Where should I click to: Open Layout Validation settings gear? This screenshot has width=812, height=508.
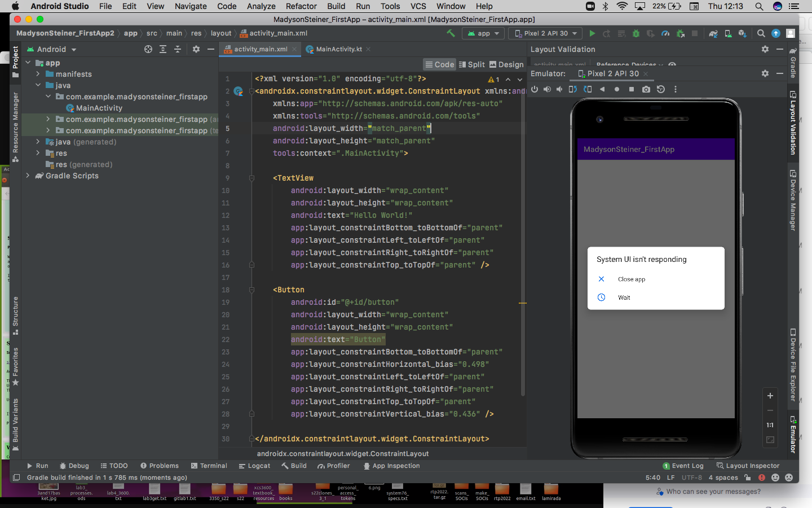coord(765,49)
